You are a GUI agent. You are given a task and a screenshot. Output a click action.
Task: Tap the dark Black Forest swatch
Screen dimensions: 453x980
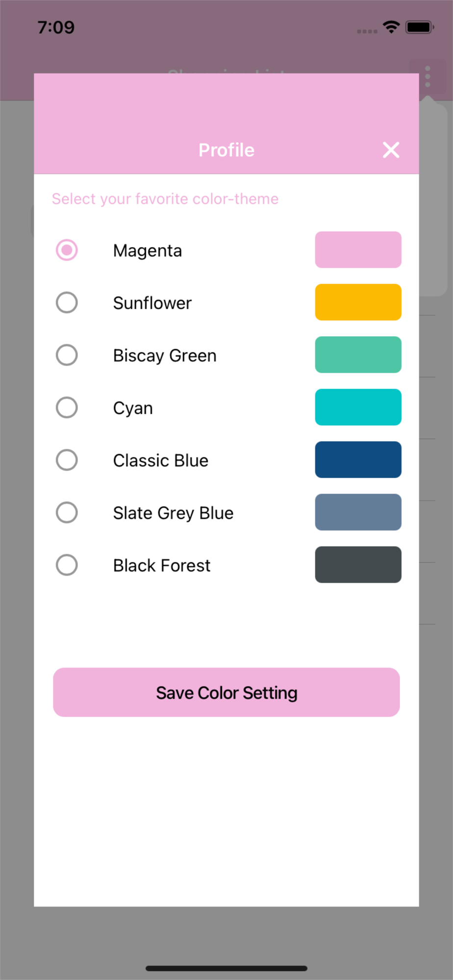pyautogui.click(x=358, y=564)
